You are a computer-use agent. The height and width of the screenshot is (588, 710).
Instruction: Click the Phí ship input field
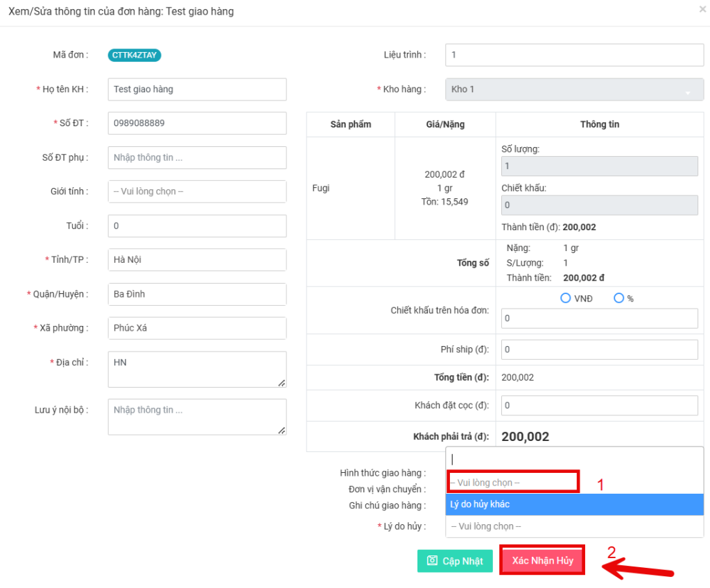point(599,349)
